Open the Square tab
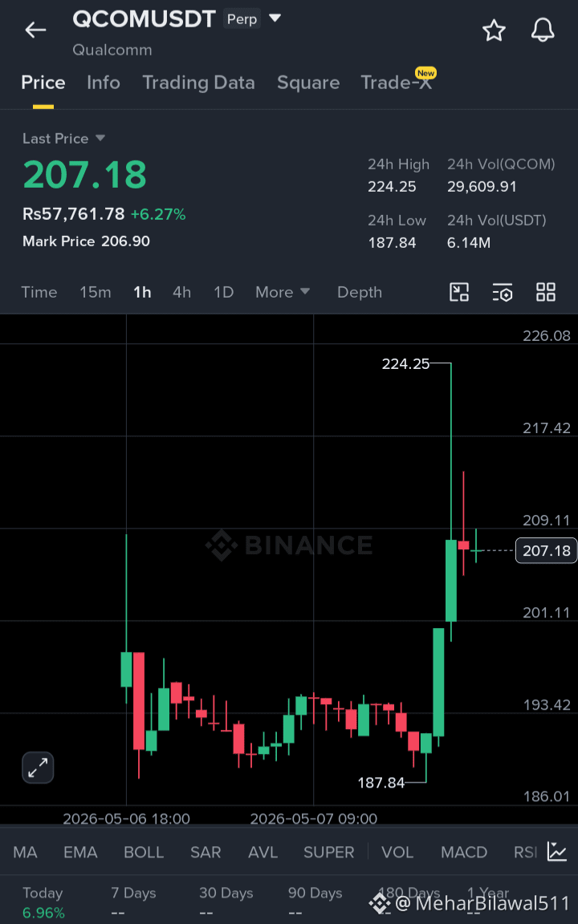The width and height of the screenshot is (578, 924). point(308,83)
